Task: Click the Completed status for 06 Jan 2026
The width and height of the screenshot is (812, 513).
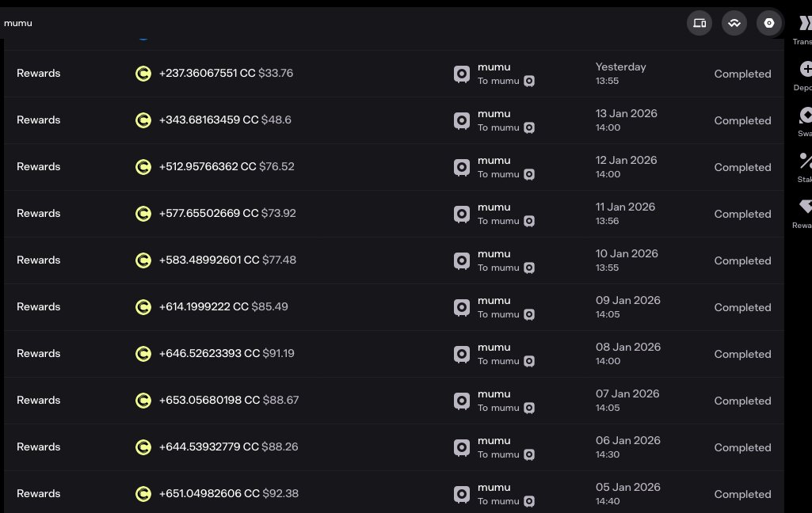Action: (x=742, y=447)
